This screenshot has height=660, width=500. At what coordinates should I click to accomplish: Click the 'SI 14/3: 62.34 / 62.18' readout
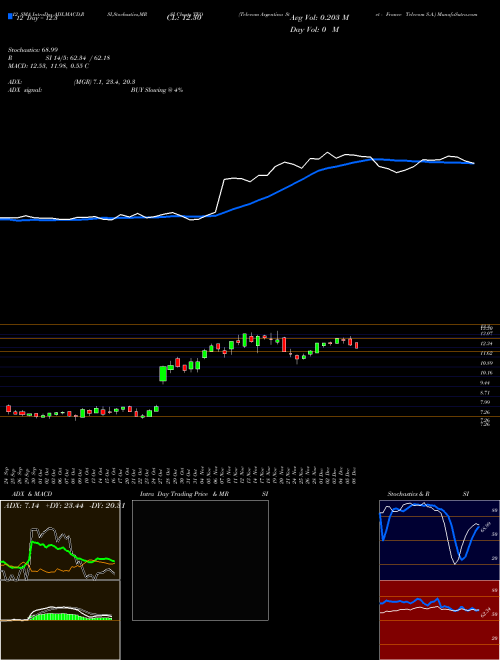(x=78, y=58)
